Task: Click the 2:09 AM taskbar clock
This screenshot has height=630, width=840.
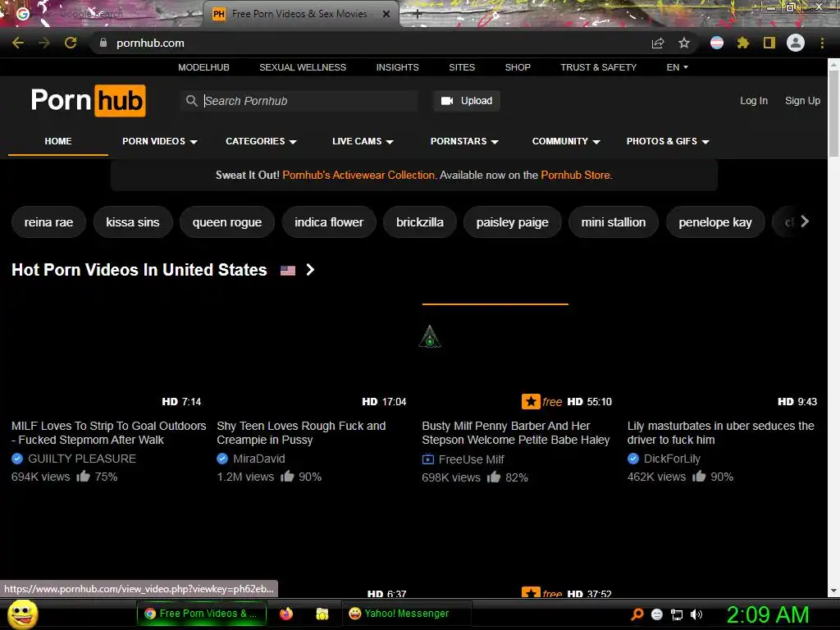Action: tap(768, 614)
